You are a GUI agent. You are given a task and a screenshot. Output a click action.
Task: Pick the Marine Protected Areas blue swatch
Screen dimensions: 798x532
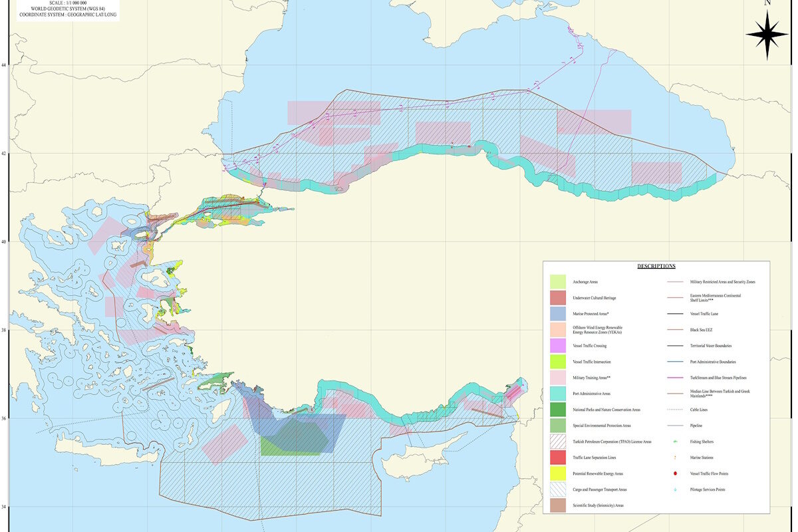pyautogui.click(x=559, y=314)
